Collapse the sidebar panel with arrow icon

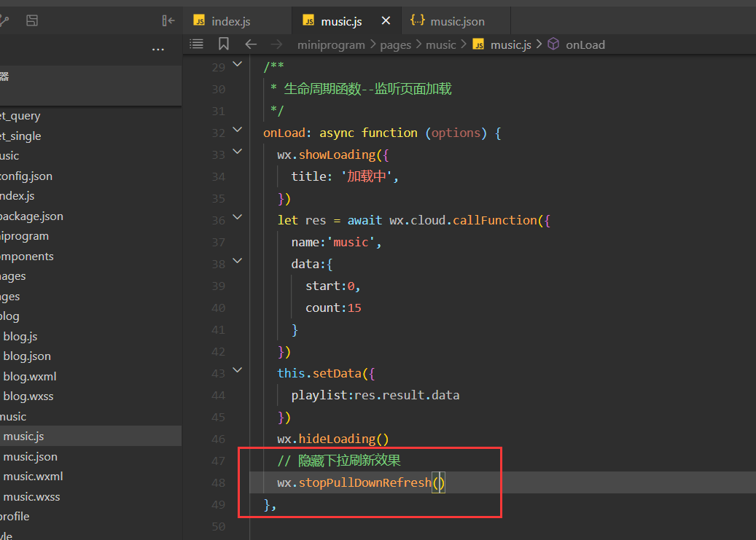pos(168,20)
